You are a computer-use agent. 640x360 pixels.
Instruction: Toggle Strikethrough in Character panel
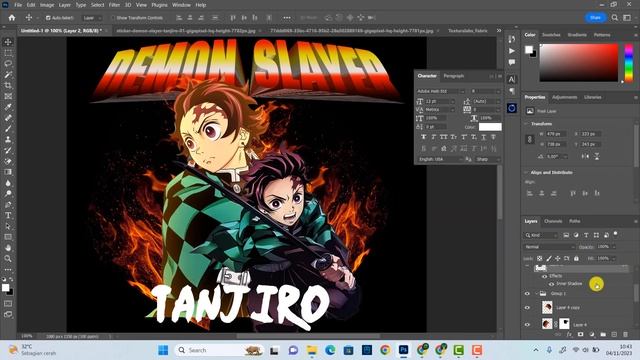(x=493, y=137)
